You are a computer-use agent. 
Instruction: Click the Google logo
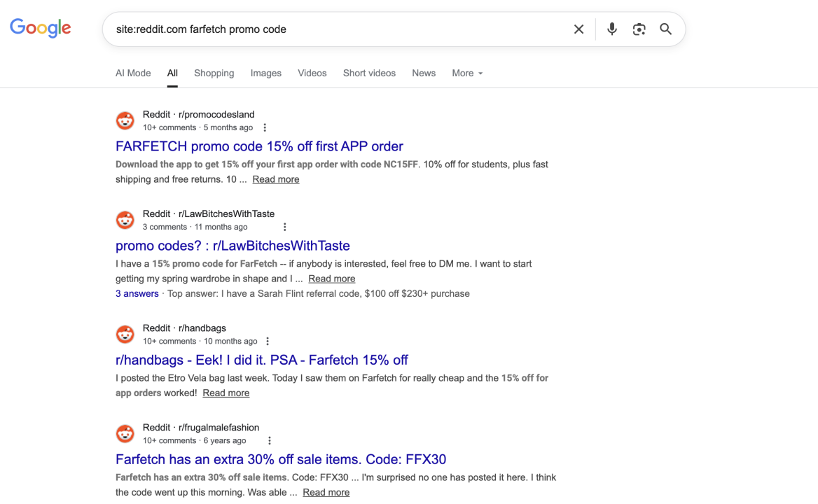pyautogui.click(x=40, y=27)
